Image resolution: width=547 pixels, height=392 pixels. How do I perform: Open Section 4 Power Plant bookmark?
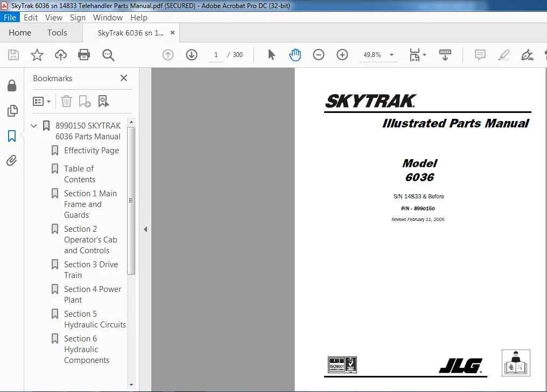click(93, 295)
